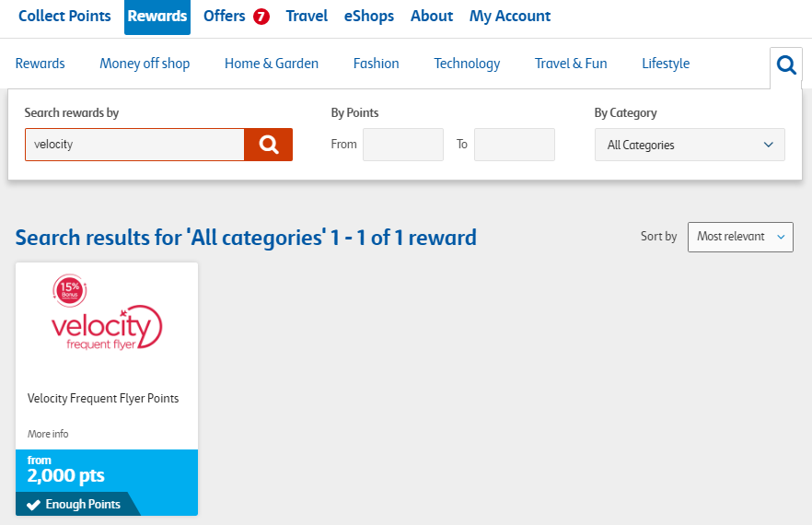Open the All Categories dropdown

tap(689, 145)
